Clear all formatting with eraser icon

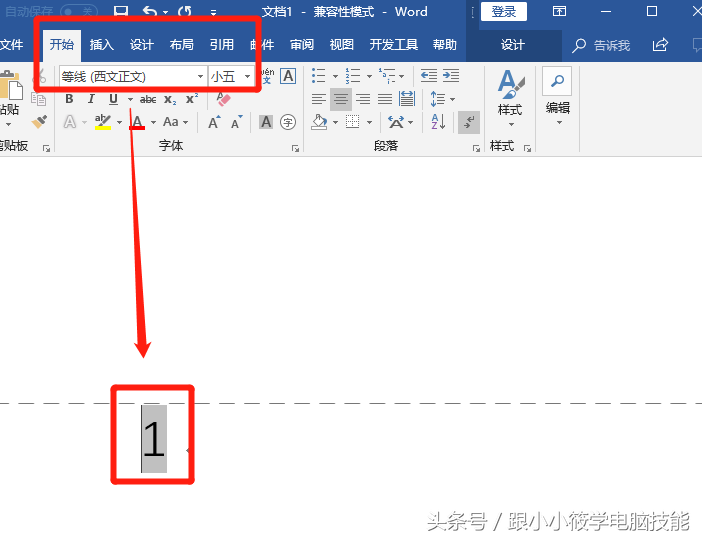(x=223, y=98)
